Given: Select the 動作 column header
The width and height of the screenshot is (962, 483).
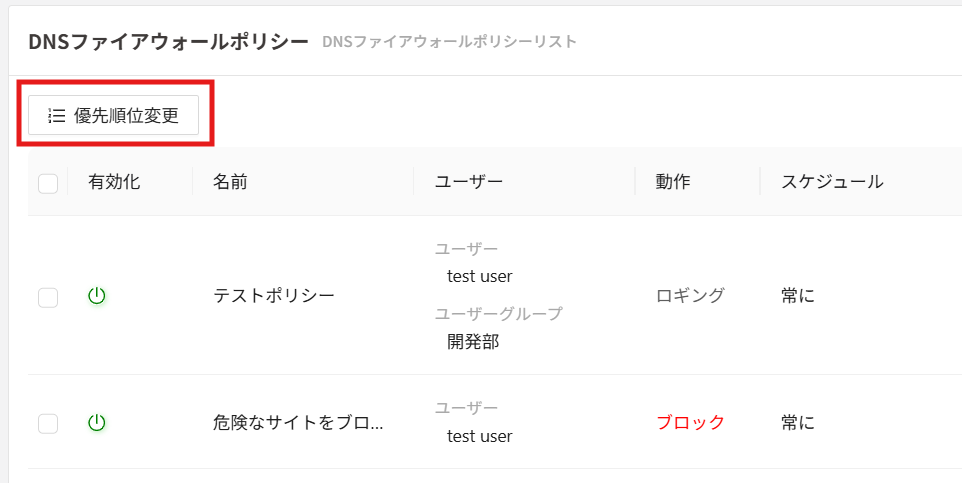Looking at the screenshot, I should click(673, 182).
